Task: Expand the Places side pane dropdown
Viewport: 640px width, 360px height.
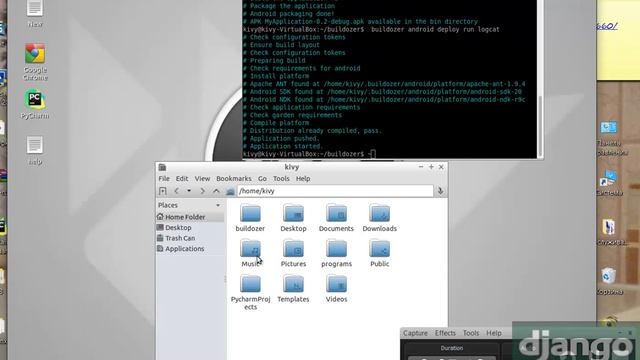Action: click(x=218, y=205)
